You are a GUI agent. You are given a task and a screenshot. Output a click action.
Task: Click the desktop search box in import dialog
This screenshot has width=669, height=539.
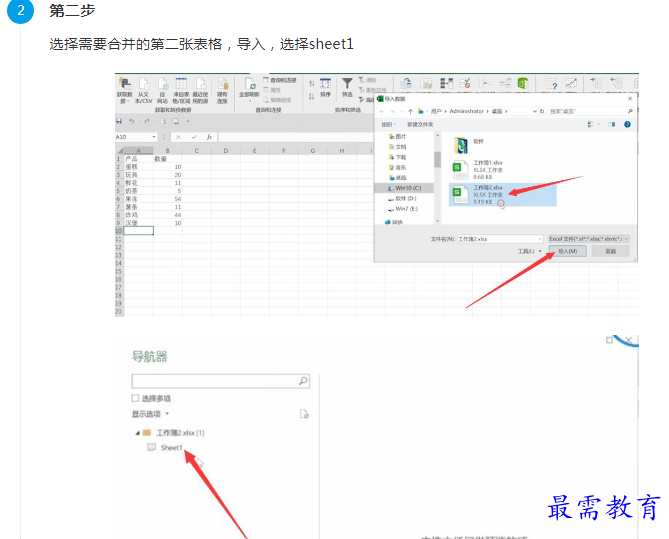590,111
